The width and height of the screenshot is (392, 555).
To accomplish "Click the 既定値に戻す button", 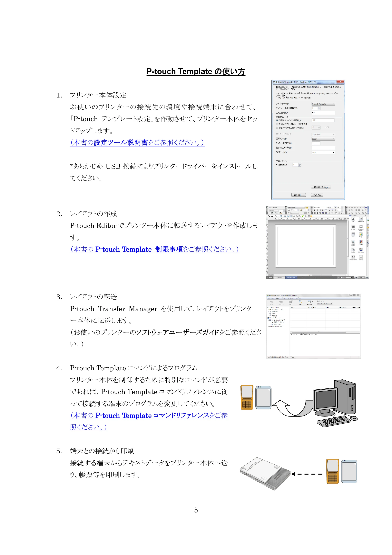I will [x=321, y=187].
